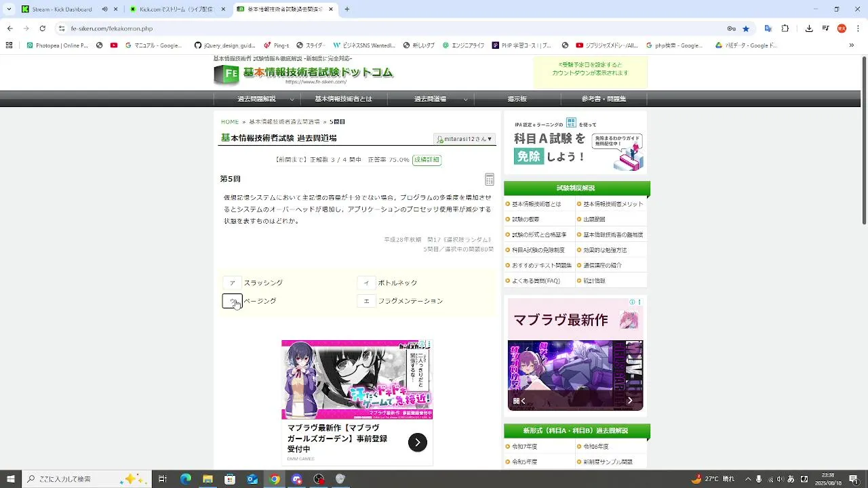Click the translate icon in the toolbar

pos(768,28)
